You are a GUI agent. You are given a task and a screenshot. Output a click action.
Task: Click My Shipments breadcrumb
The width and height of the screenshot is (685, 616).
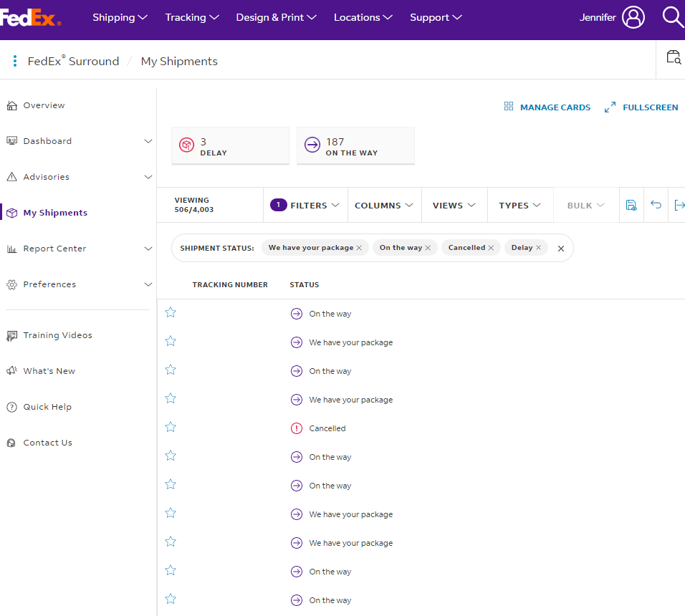(179, 62)
